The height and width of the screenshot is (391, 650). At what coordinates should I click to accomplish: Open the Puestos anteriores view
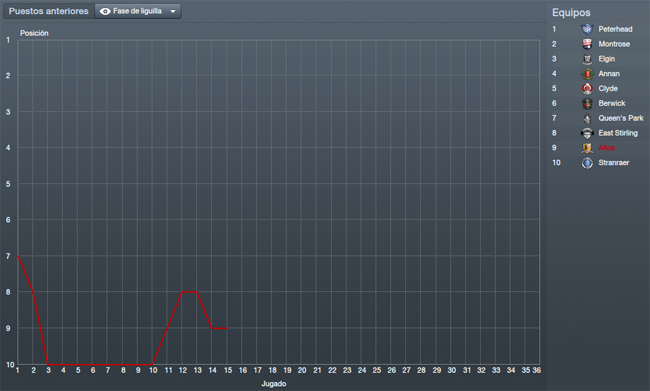49,11
